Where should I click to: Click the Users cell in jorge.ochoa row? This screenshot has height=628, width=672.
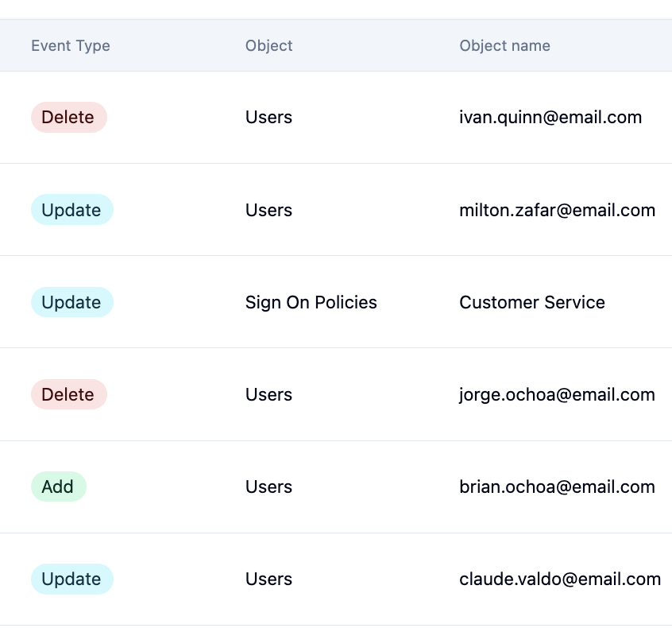pos(268,394)
